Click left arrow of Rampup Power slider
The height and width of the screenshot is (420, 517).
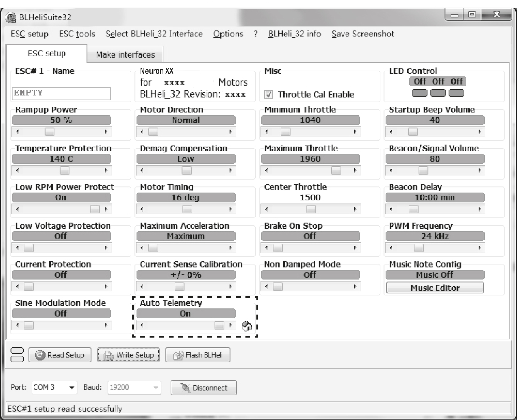[17, 132]
